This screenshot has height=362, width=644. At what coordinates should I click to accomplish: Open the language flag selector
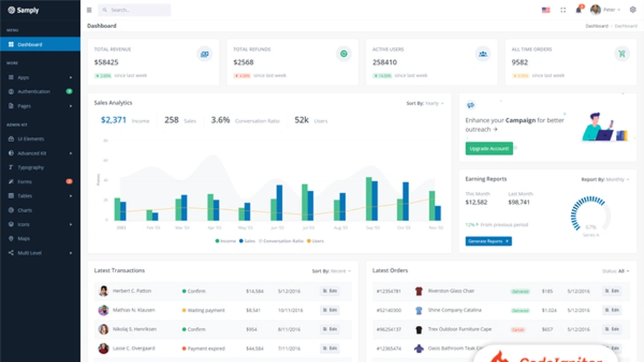click(545, 10)
